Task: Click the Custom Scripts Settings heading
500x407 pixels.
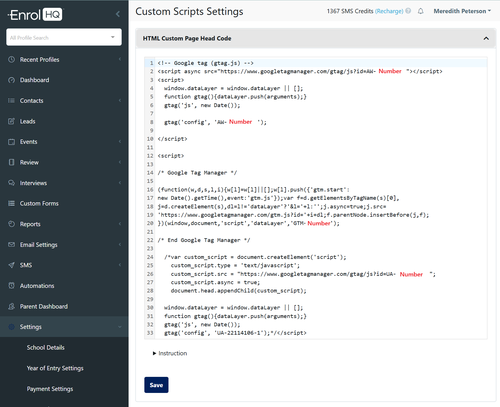Action: pyautogui.click(x=189, y=11)
